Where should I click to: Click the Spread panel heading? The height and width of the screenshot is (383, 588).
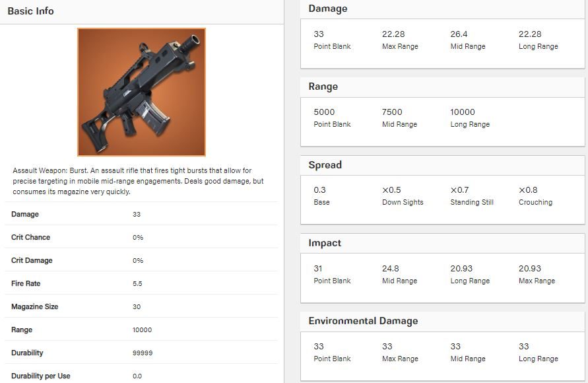tap(325, 165)
